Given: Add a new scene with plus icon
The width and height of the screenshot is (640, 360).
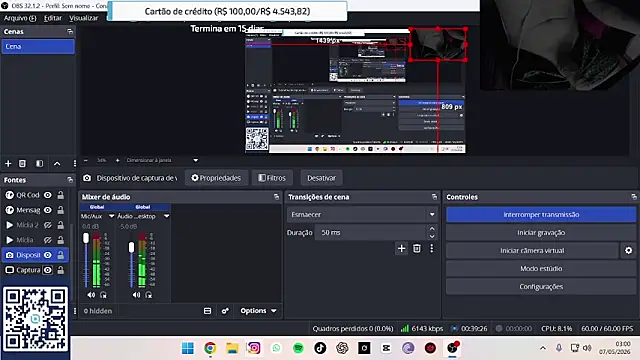Looking at the screenshot, I should pos(8,164).
